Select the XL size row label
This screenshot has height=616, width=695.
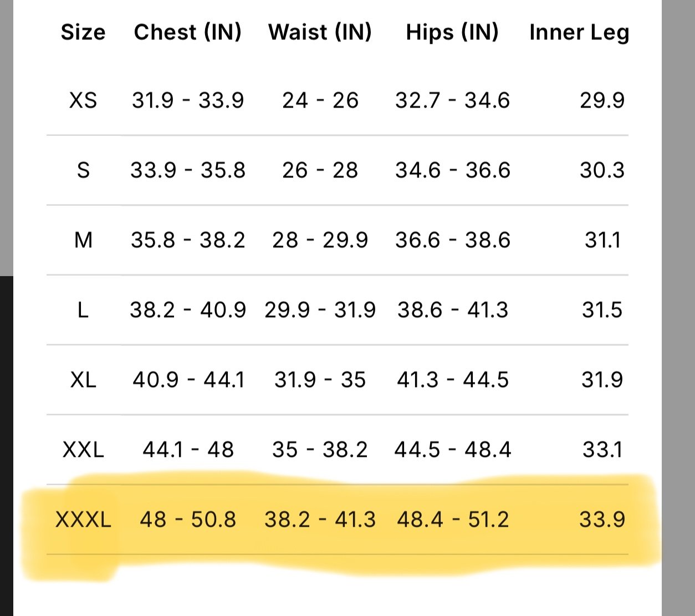click(x=83, y=380)
